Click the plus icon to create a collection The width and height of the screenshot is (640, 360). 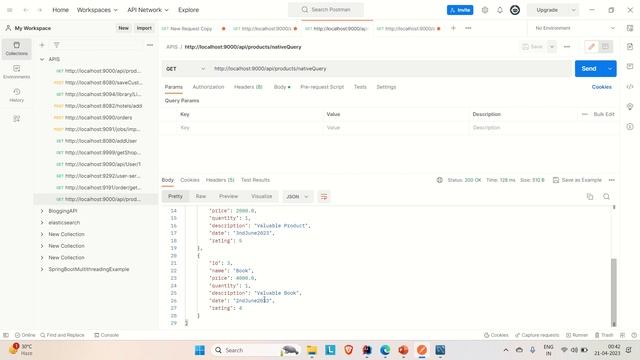tap(42, 45)
